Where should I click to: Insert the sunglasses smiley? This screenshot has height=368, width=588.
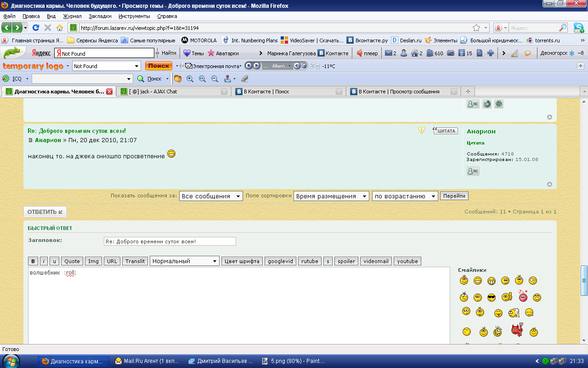pos(491,298)
